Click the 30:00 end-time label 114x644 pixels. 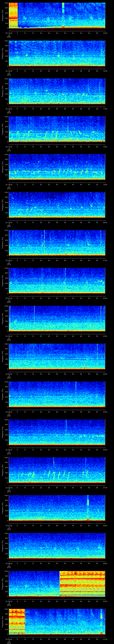105,601
